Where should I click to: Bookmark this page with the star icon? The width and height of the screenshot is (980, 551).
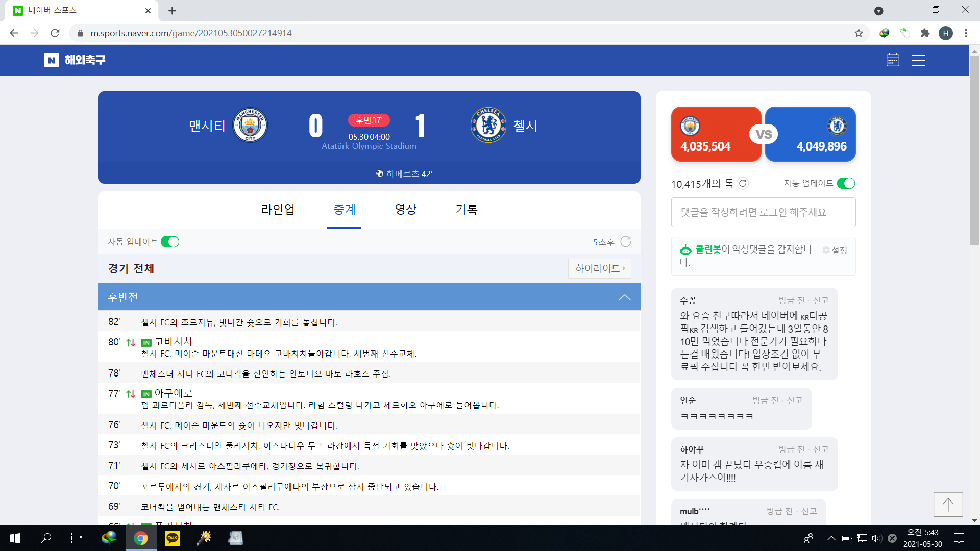tap(859, 33)
